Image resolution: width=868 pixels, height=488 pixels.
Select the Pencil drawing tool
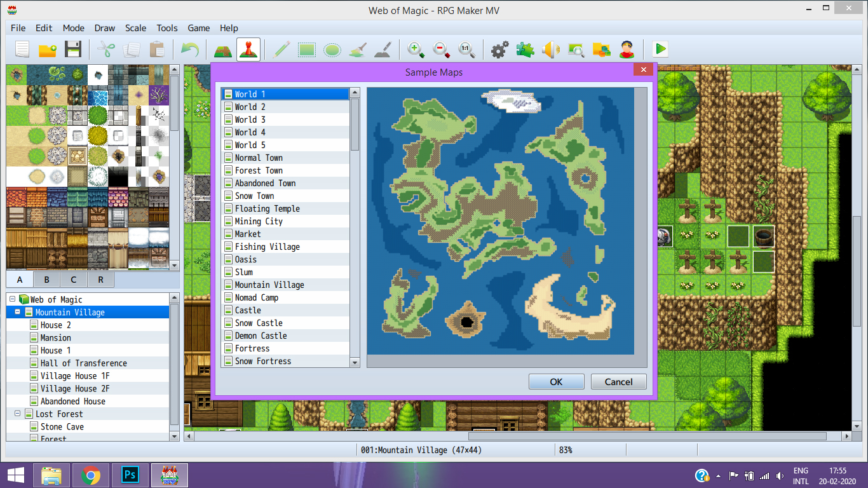pyautogui.click(x=281, y=49)
